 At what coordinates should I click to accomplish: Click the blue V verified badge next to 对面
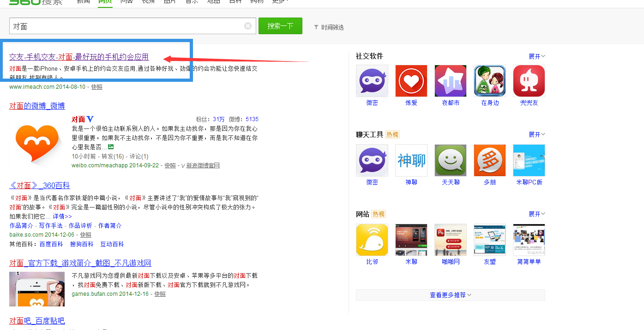pos(90,119)
